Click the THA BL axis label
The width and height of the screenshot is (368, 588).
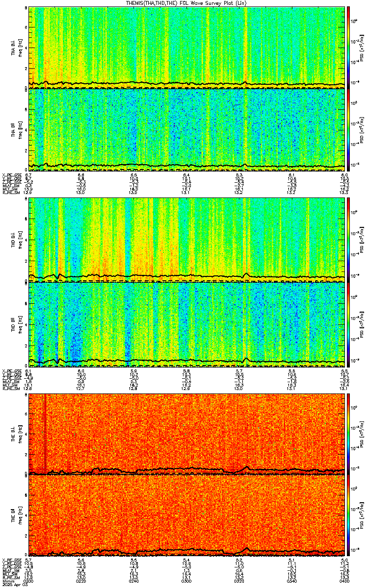[13, 48]
